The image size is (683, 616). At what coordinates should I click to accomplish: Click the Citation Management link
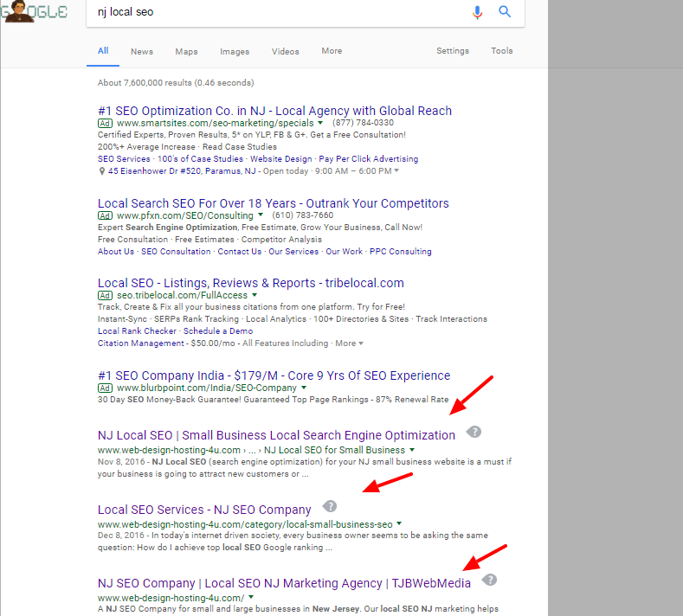tap(141, 343)
